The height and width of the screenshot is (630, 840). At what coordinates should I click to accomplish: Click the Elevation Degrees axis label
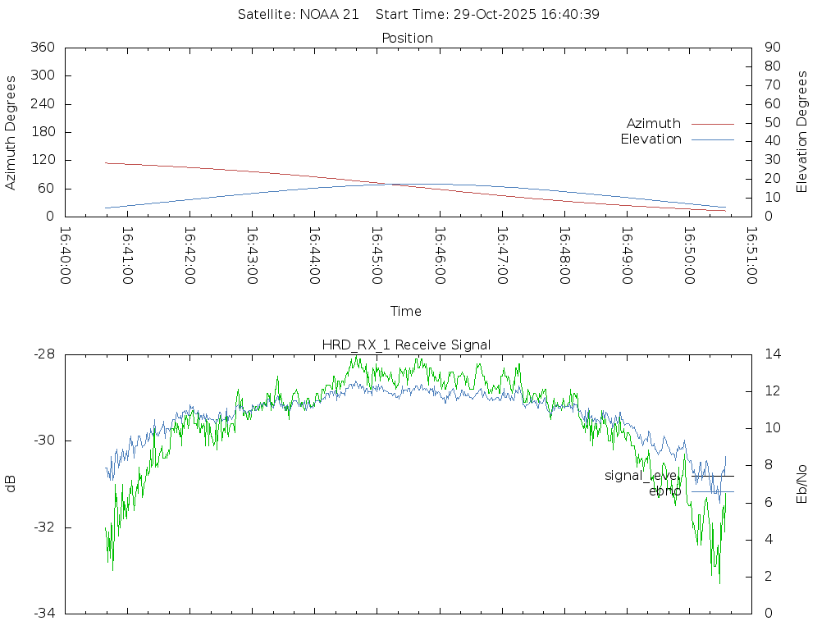click(x=802, y=132)
